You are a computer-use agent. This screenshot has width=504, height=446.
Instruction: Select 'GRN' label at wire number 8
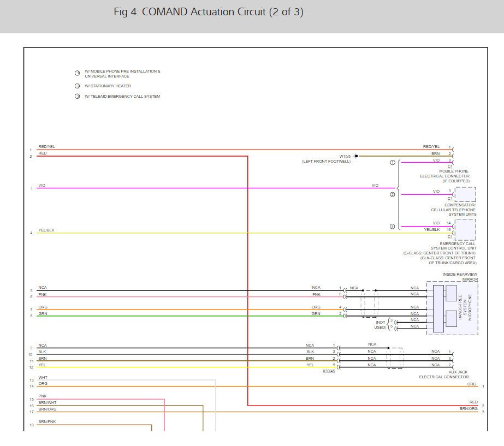click(x=43, y=313)
